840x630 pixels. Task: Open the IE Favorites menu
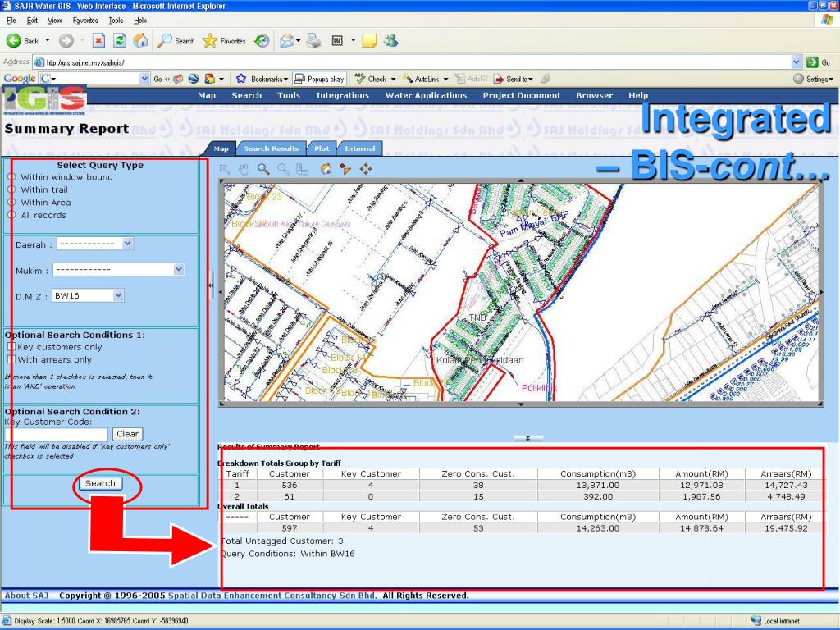85,21
